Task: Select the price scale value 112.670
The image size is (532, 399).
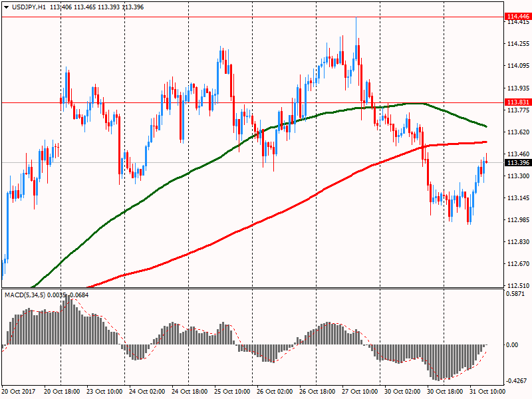Action: pos(518,263)
